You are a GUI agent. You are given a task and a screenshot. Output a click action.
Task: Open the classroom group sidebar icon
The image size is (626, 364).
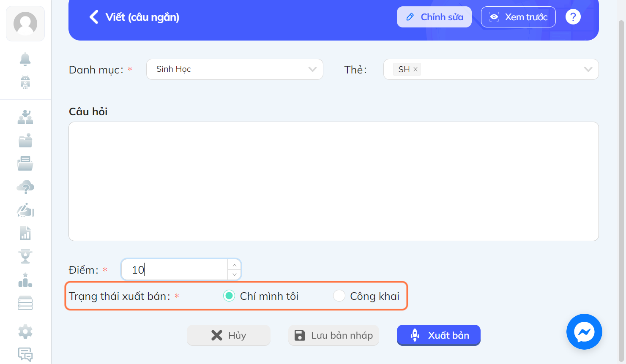(25, 117)
